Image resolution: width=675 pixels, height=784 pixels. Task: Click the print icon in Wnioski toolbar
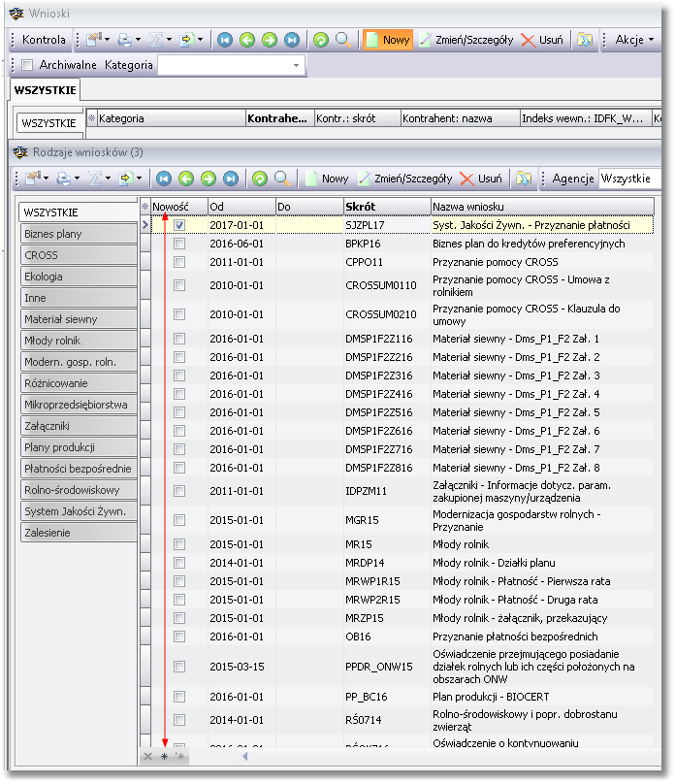pyautogui.click(x=124, y=40)
